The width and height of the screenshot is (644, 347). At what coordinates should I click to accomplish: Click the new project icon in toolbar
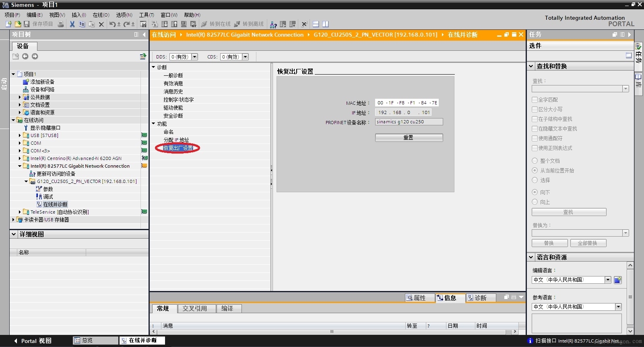(8, 24)
